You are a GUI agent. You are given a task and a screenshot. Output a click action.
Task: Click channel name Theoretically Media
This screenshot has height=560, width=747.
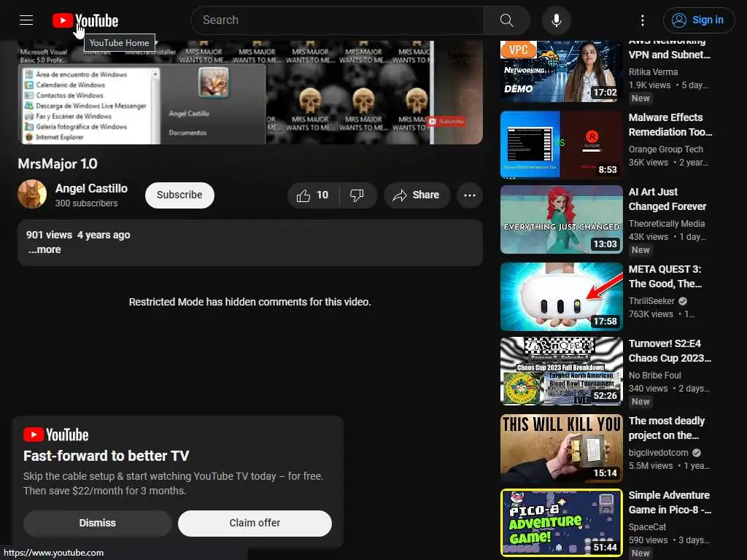[x=667, y=223]
